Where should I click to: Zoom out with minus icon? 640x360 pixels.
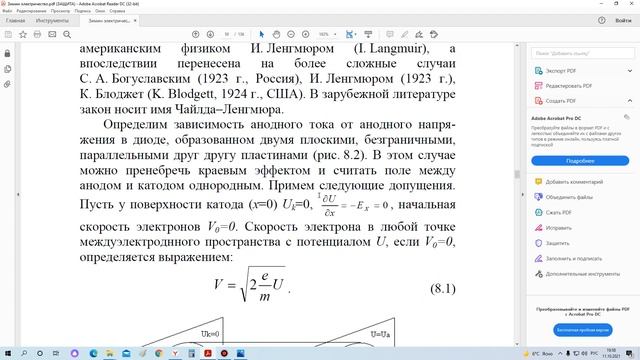[291, 35]
